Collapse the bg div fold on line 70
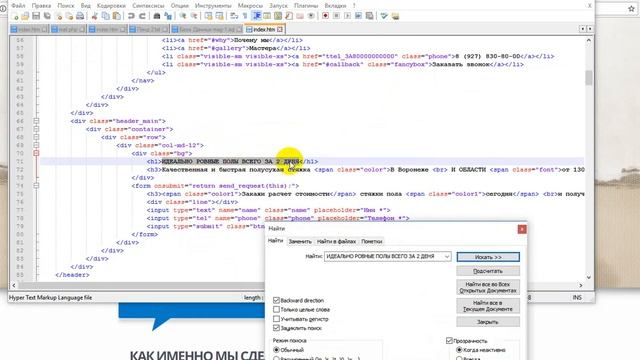 (x=36, y=153)
